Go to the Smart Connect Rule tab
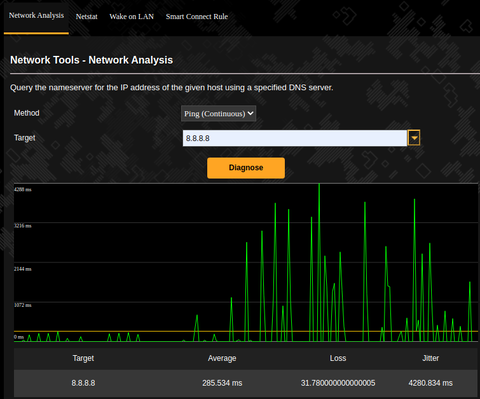 [197, 16]
